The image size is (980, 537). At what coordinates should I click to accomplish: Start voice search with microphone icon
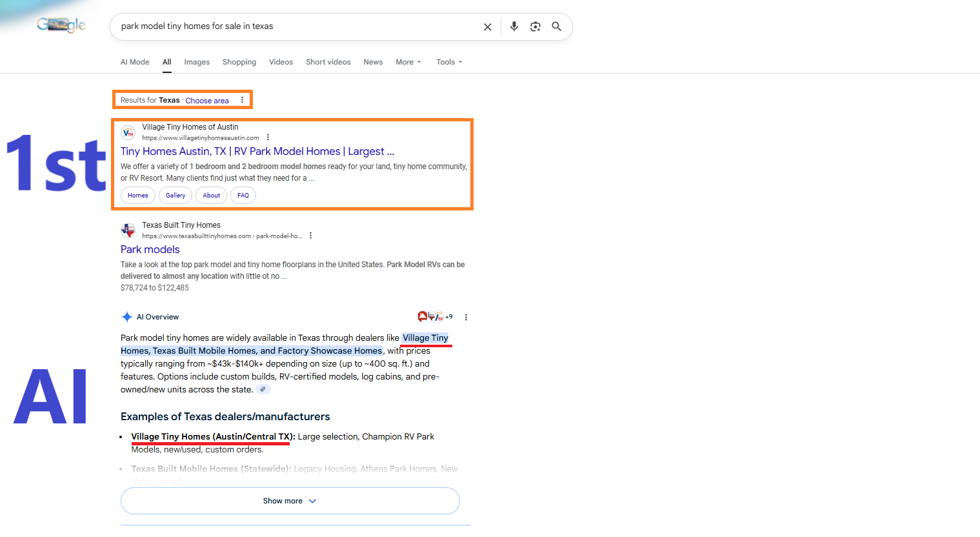pos(514,26)
